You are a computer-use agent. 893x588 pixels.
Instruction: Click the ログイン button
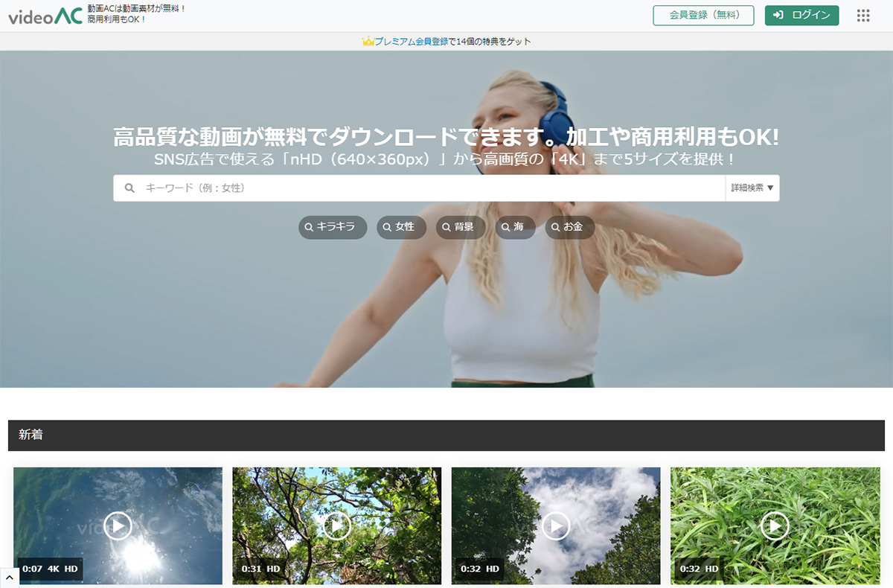pyautogui.click(x=801, y=16)
